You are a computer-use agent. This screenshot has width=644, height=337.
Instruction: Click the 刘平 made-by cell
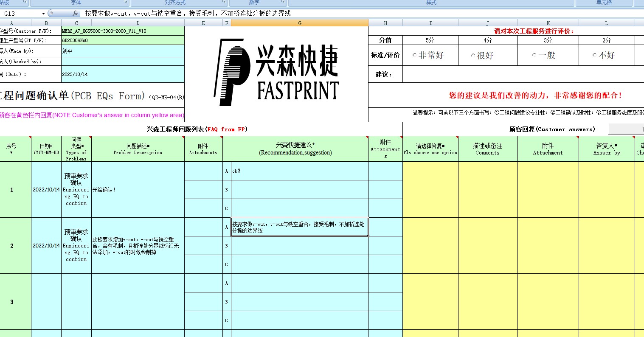pyautogui.click(x=123, y=51)
